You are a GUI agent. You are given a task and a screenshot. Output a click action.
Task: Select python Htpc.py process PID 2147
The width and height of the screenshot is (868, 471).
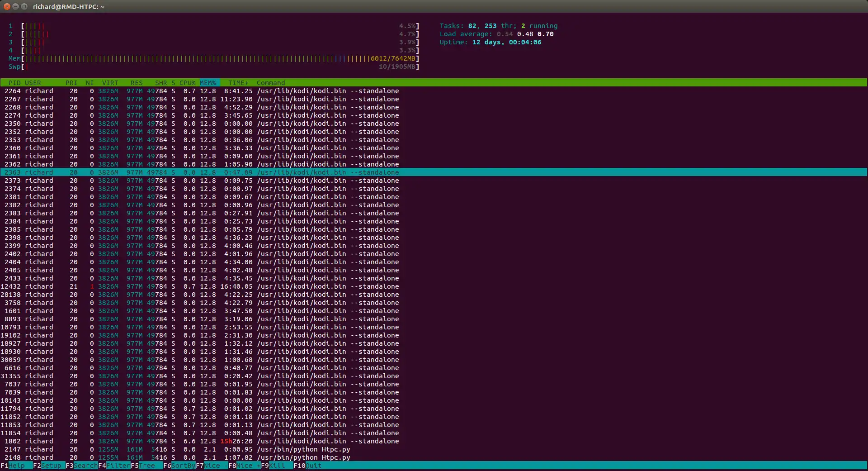[434, 449]
